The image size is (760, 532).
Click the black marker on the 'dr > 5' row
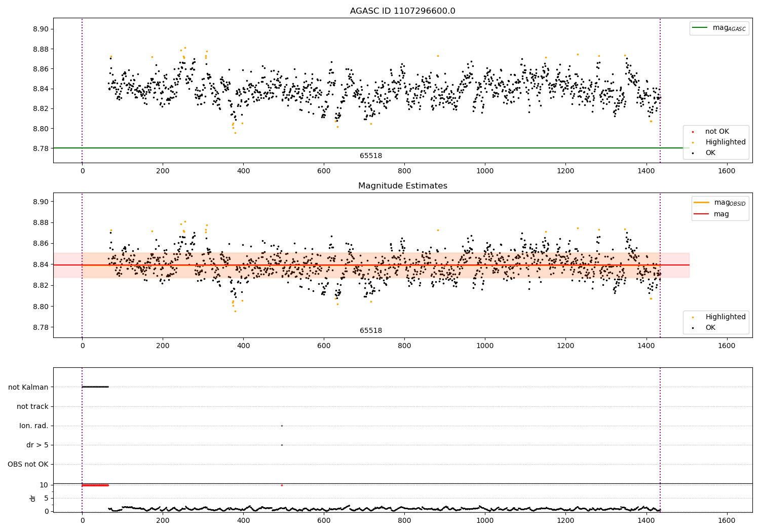click(x=282, y=445)
